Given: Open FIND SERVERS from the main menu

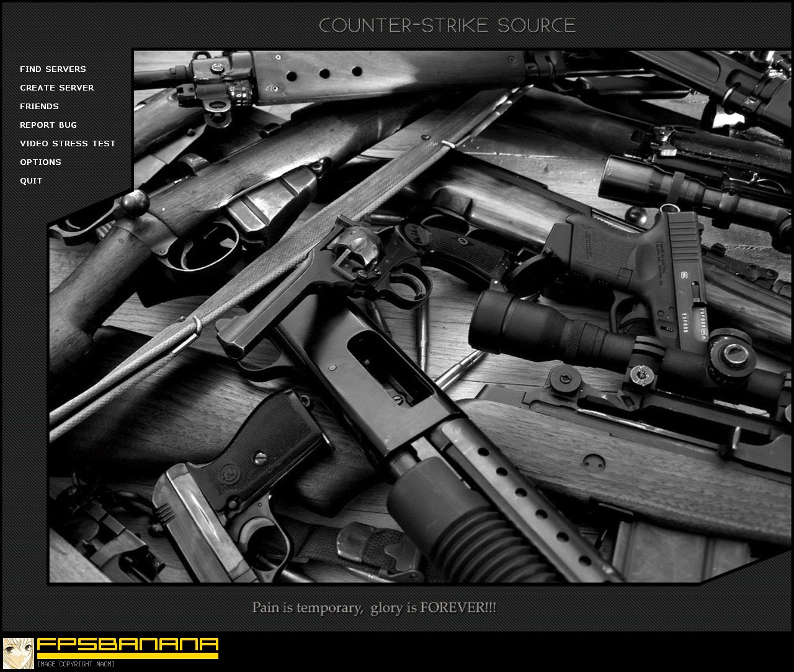Looking at the screenshot, I should 53,69.
